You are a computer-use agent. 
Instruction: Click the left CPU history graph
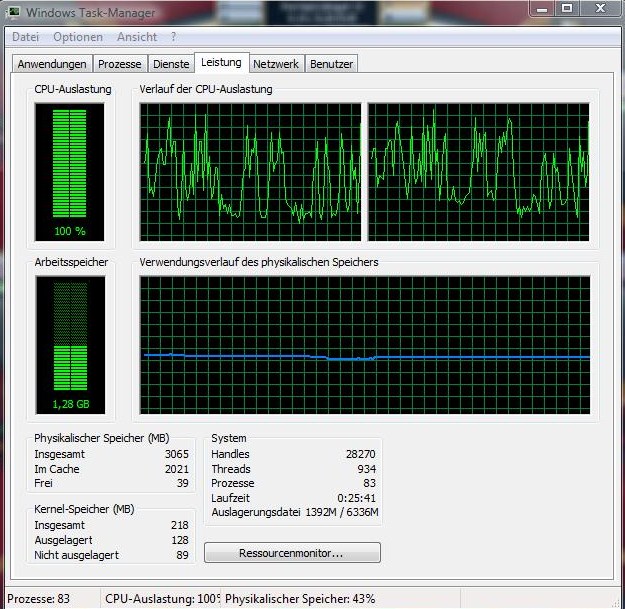250,172
